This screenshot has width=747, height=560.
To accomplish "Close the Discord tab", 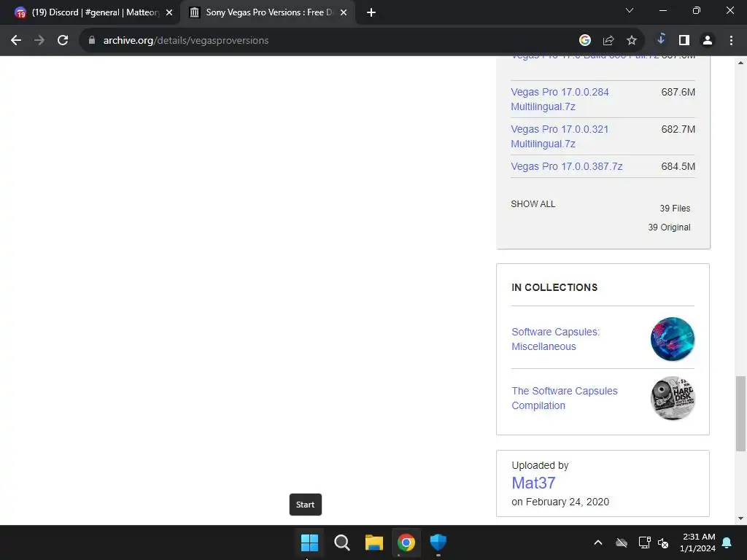I will (169, 12).
